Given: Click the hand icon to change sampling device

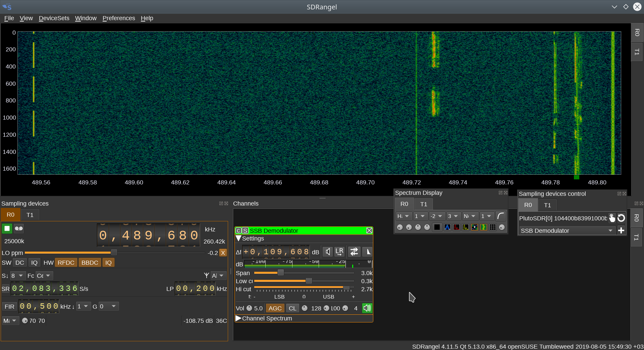Looking at the screenshot, I should point(612,218).
